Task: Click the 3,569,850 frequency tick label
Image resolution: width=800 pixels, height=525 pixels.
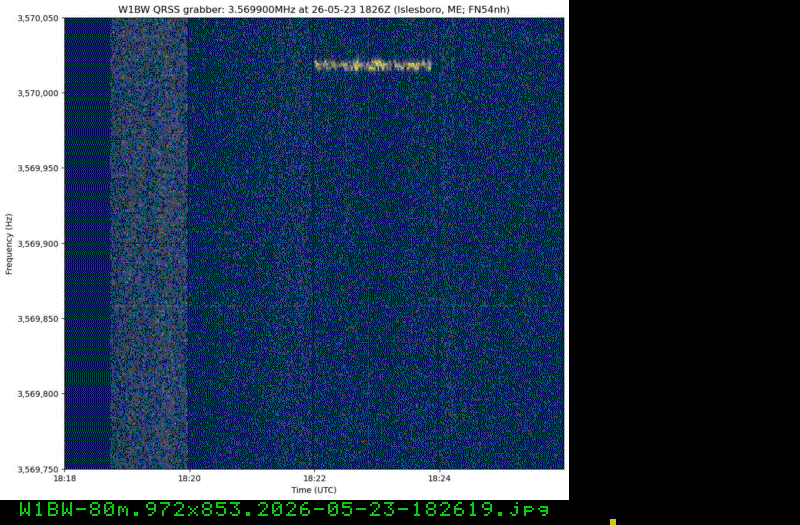Action: click(38, 319)
